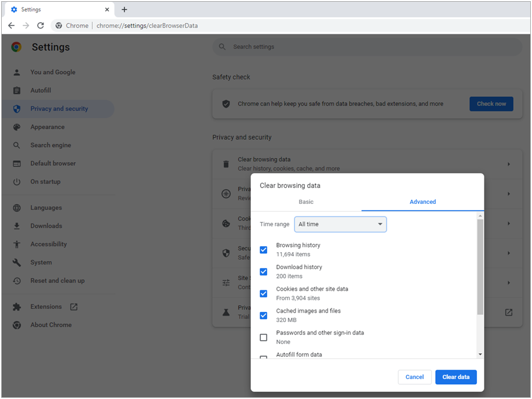Click the Appearance palette icon
Image resolution: width=532 pixels, height=399 pixels.
click(x=16, y=127)
